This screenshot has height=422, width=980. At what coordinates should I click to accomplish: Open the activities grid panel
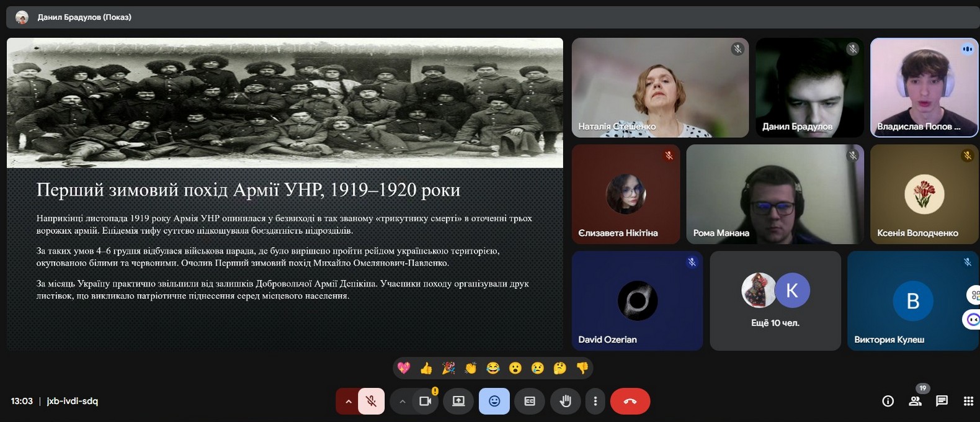968,402
